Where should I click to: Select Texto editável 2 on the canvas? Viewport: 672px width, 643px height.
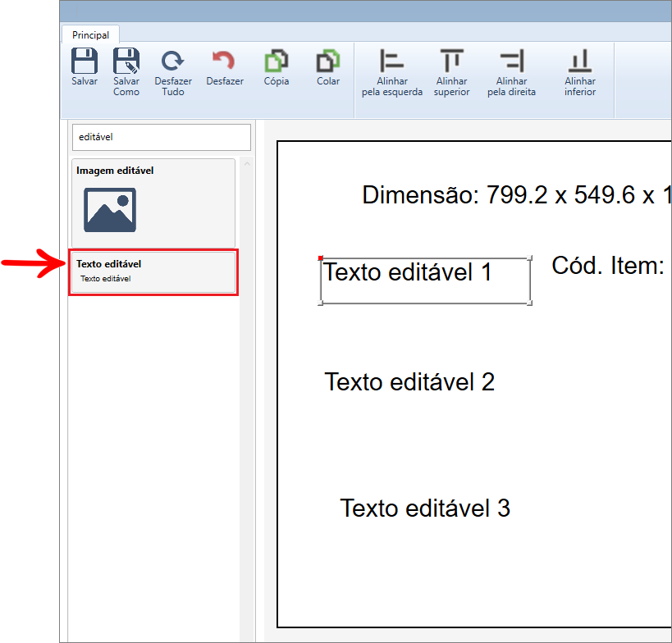coord(409,381)
